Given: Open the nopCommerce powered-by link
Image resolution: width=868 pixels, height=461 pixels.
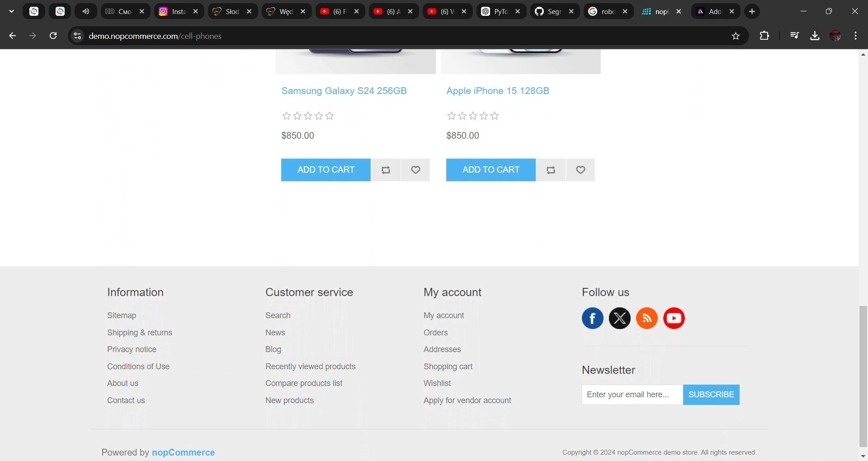Looking at the screenshot, I should pyautogui.click(x=183, y=452).
